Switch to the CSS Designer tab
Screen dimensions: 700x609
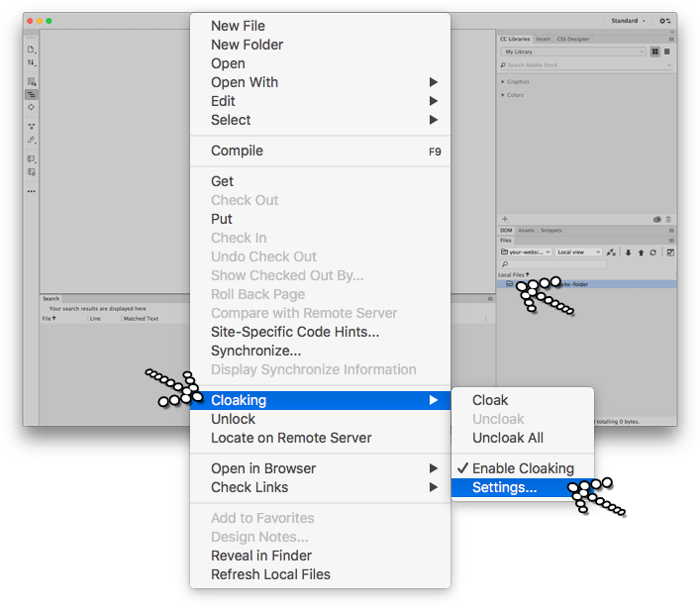(572, 40)
